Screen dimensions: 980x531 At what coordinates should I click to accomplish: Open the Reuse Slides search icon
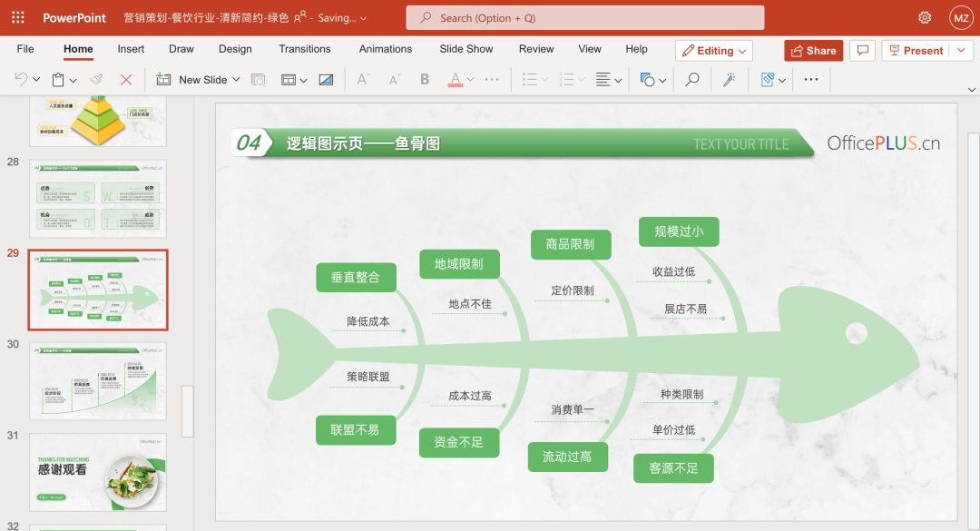(258, 80)
